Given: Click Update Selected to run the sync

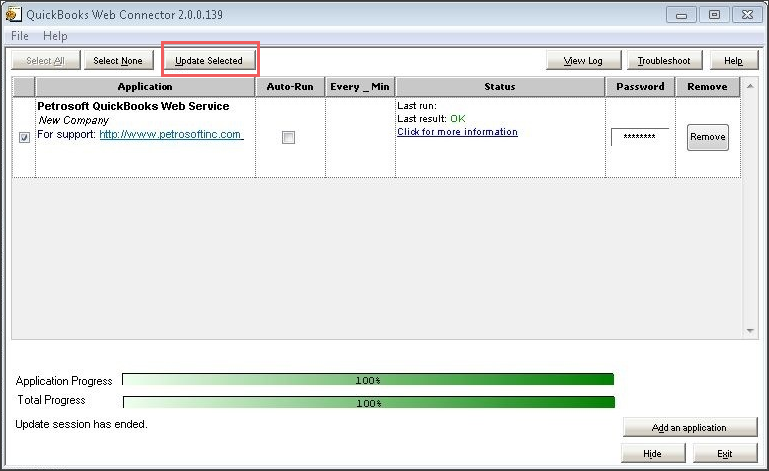Looking at the screenshot, I should (x=209, y=60).
